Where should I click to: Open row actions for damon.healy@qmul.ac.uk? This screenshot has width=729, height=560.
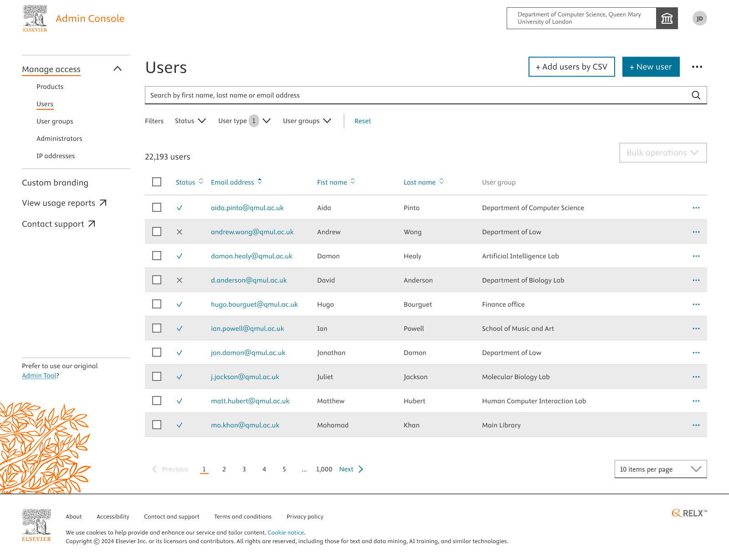click(696, 256)
